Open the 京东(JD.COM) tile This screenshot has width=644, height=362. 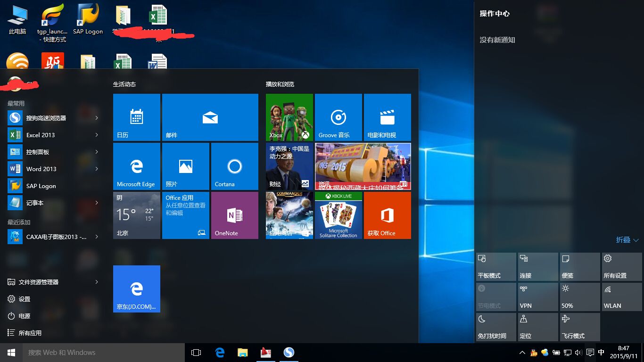point(137,289)
